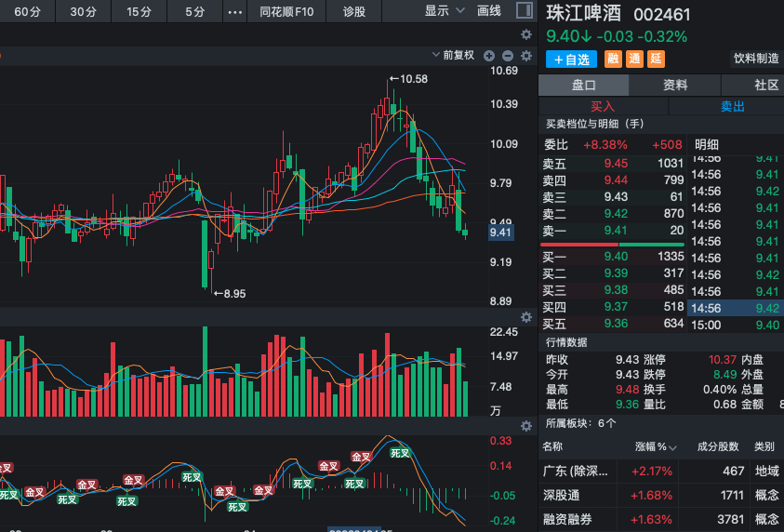The image size is (784, 532).
Task: Click the 买卖档位与明细 header
Action: 594,124
